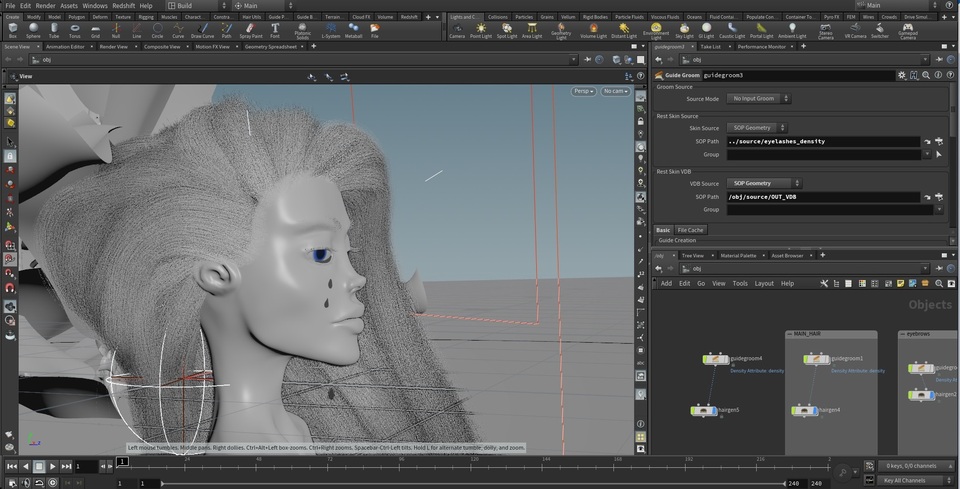Select the L-System shelf tool
The image size is (960, 489).
[330, 30]
